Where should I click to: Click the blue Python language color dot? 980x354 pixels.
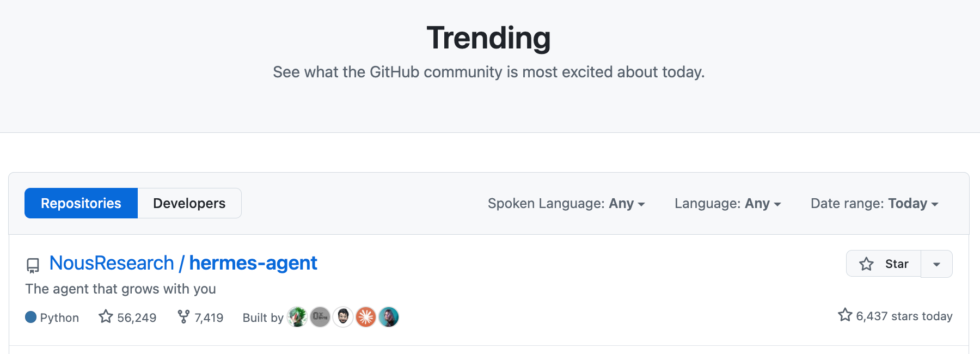click(x=31, y=317)
